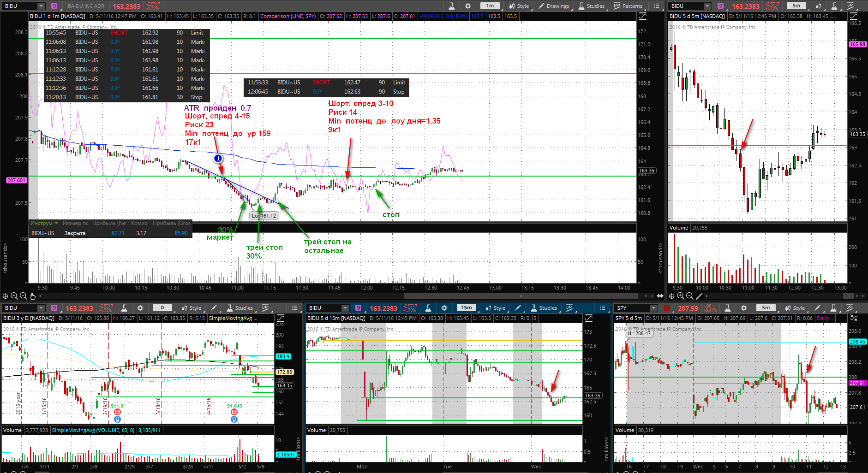Click the 1m timeframe button
This screenshot has height=473, width=868.
click(490, 6)
